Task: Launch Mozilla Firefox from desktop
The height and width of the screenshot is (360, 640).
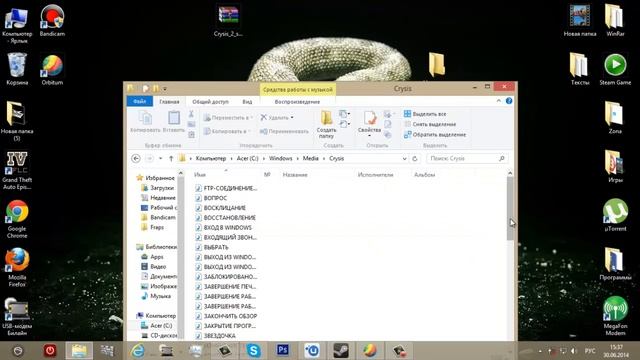Action: click(17, 267)
